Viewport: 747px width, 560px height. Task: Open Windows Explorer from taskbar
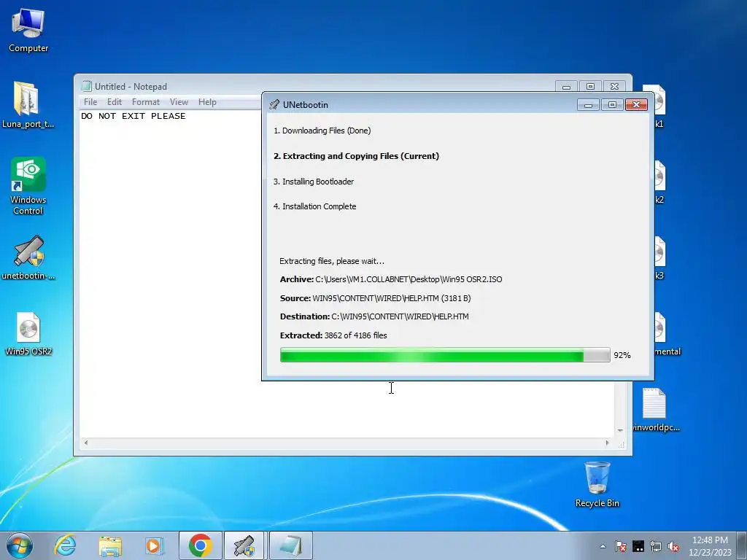coord(110,545)
